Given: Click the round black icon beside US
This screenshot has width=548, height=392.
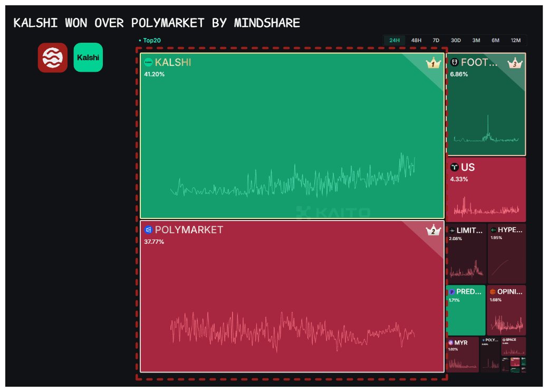Looking at the screenshot, I should point(454,167).
